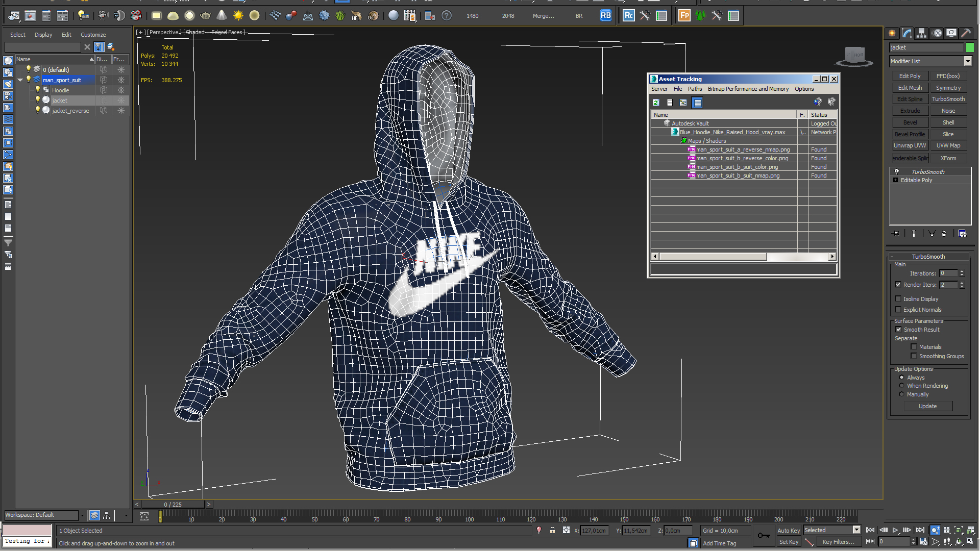Image resolution: width=980 pixels, height=551 pixels.
Task: Click the HF hair icon
Action: click(x=356, y=16)
